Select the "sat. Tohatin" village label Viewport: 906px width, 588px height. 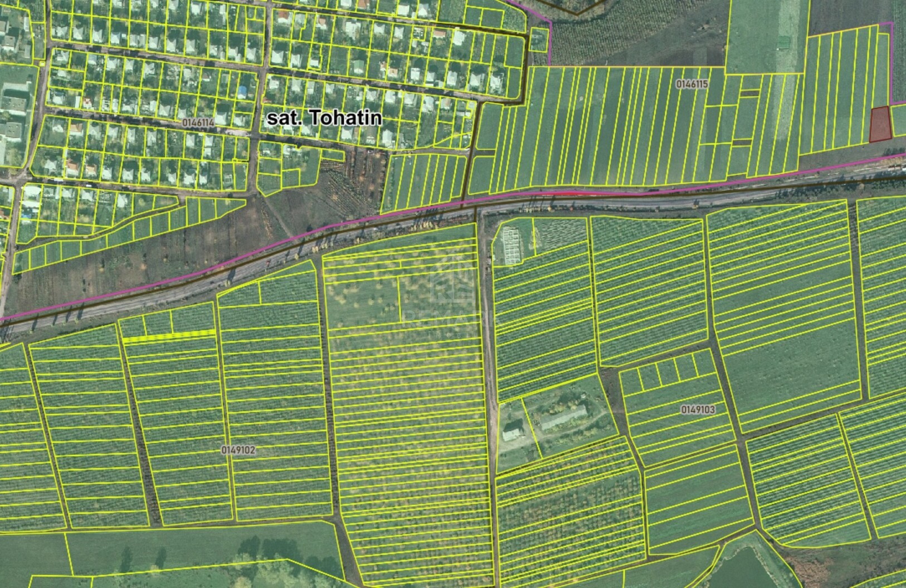point(324,118)
